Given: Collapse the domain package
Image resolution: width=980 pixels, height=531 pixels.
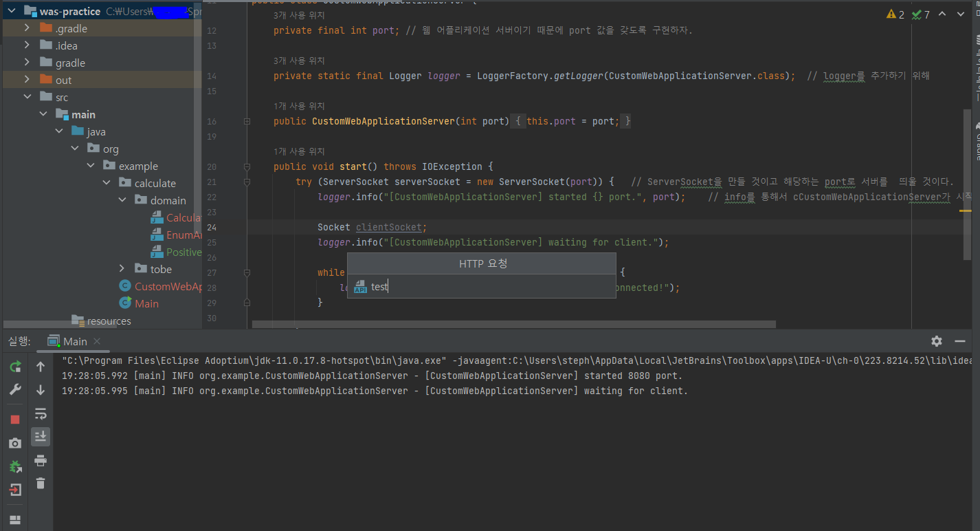Looking at the screenshot, I should [122, 200].
